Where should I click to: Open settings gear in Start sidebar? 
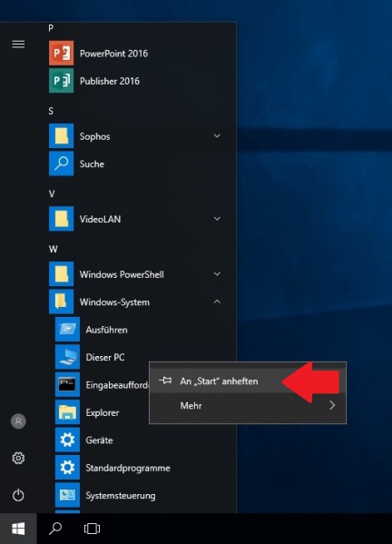tap(18, 458)
